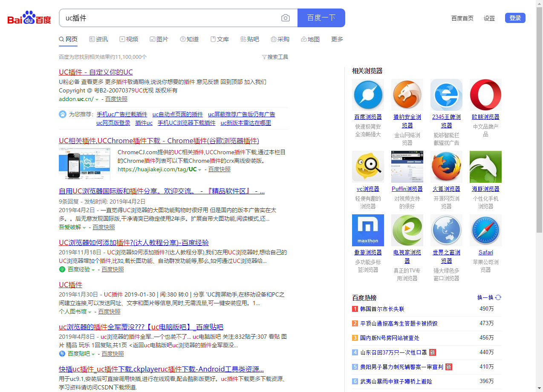Expand arrow after huajiakeji.com/tag/UC URL
543x392 pixels.
coord(200,170)
